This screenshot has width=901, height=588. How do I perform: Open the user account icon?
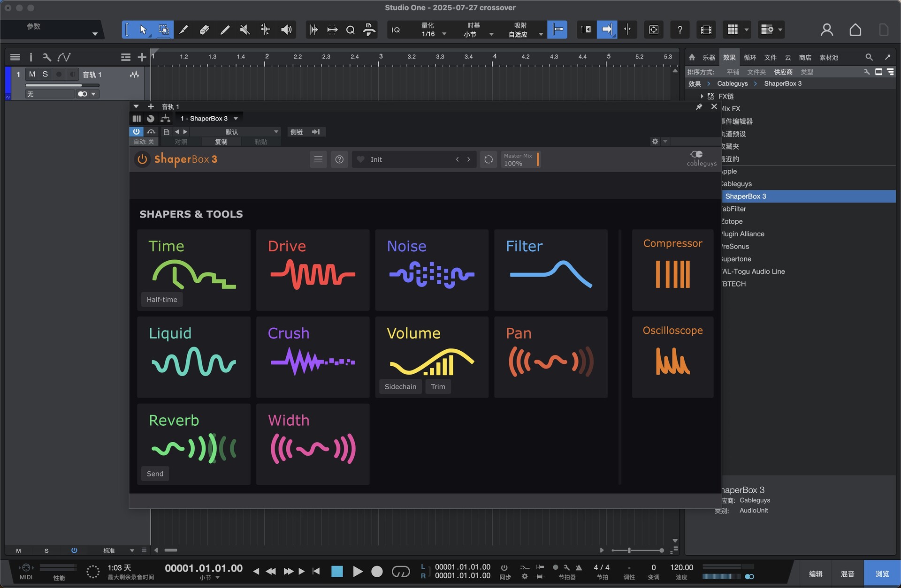tap(827, 30)
